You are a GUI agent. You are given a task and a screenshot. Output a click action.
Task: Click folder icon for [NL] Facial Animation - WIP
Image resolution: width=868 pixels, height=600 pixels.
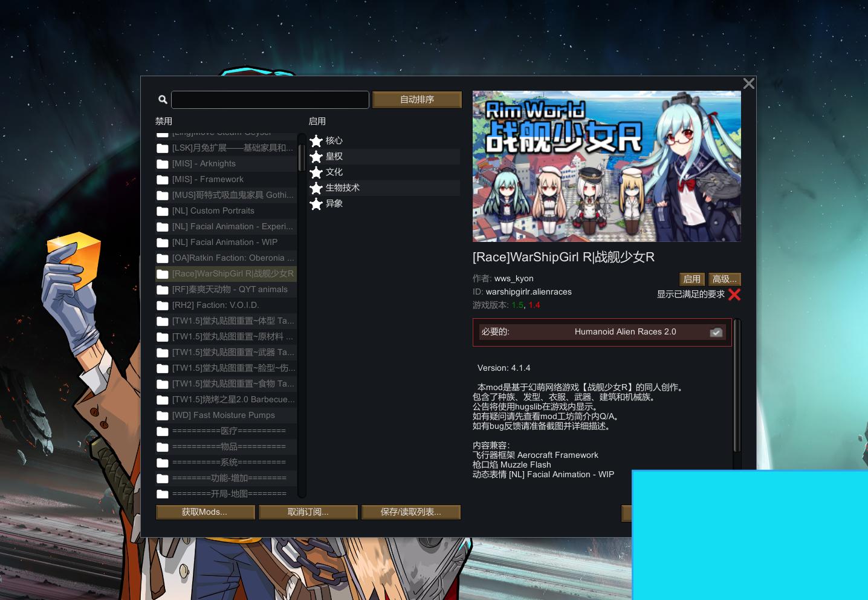click(163, 243)
